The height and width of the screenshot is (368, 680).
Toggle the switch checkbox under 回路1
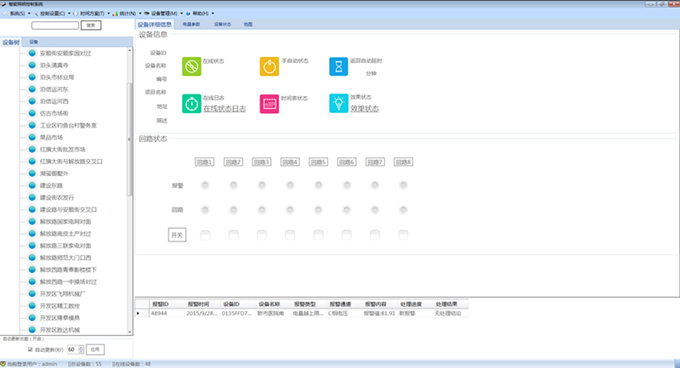click(205, 235)
